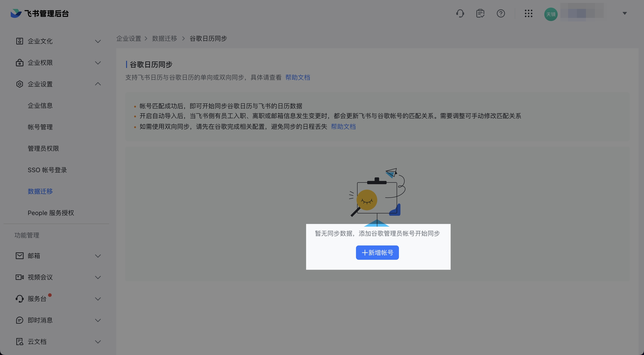Click the 邮箱 envelope icon in sidebar
644x355 pixels.
[19, 256]
